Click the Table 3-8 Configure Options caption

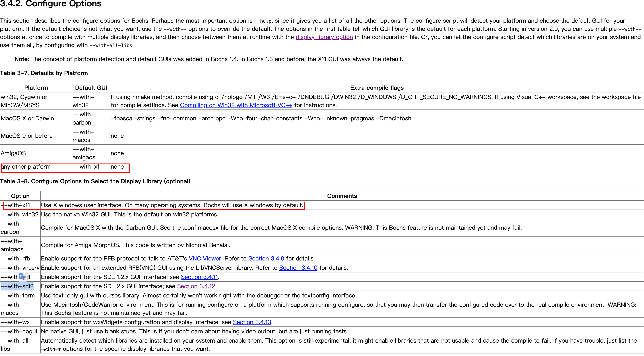click(95, 181)
